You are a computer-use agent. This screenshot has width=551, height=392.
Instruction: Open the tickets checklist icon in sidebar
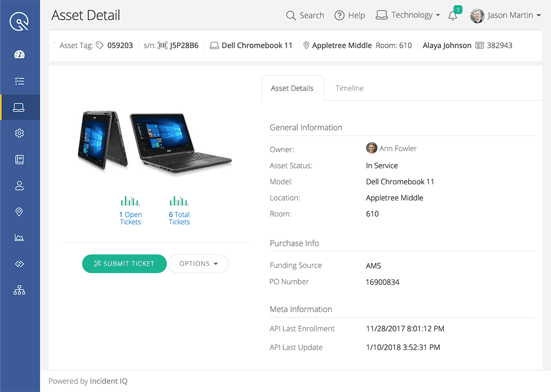[19, 81]
